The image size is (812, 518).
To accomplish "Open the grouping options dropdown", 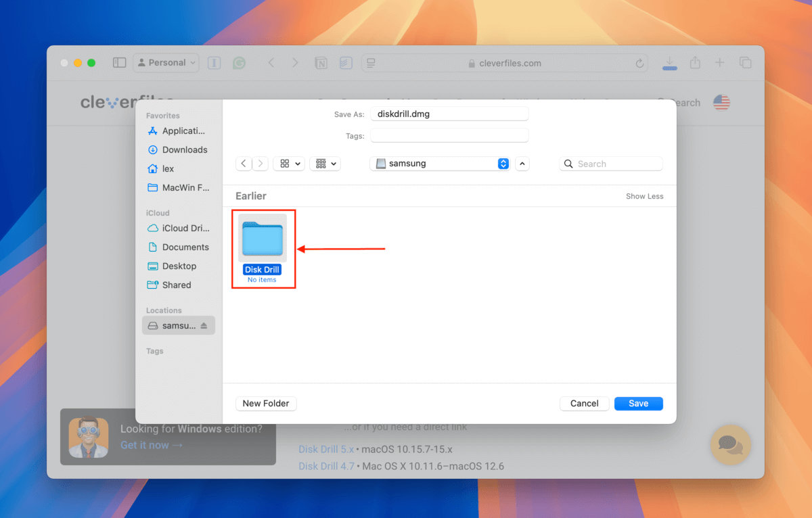I will [x=325, y=164].
